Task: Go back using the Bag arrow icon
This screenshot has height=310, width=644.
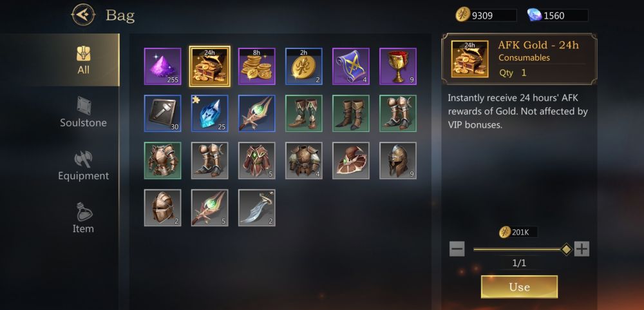Action: click(x=83, y=15)
